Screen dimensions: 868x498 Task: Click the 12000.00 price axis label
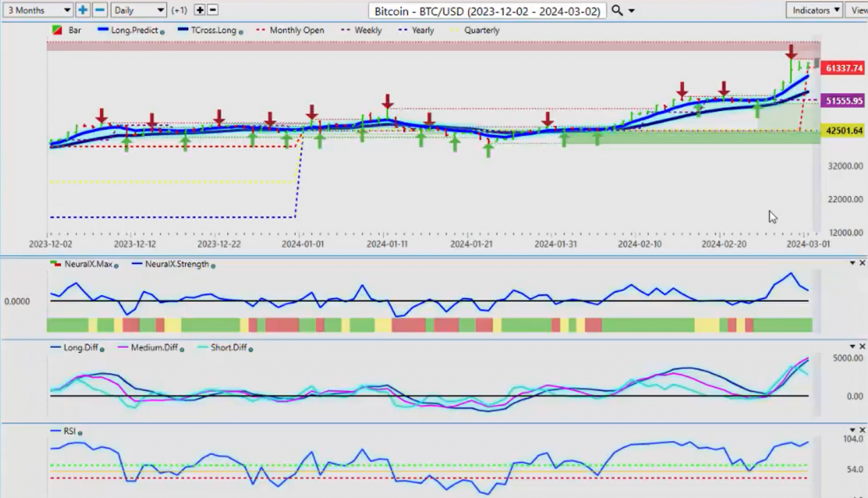tap(845, 232)
